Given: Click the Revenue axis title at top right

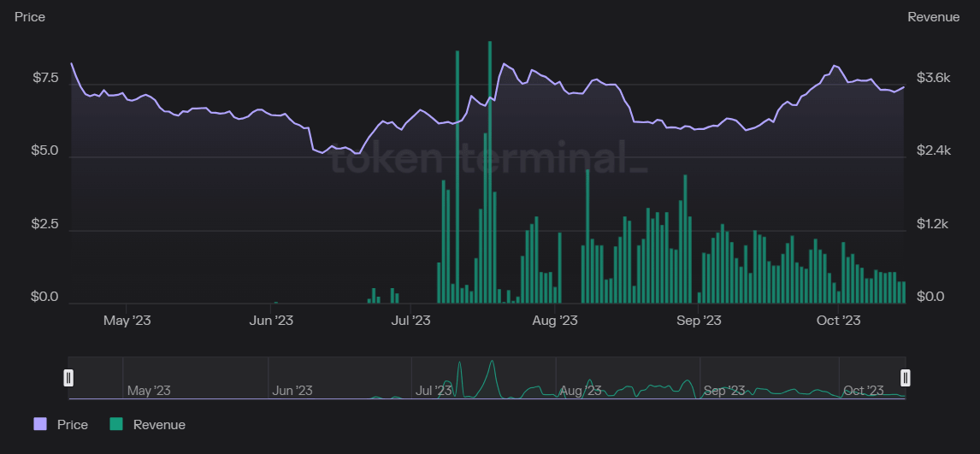Looking at the screenshot, I should coord(933,17).
